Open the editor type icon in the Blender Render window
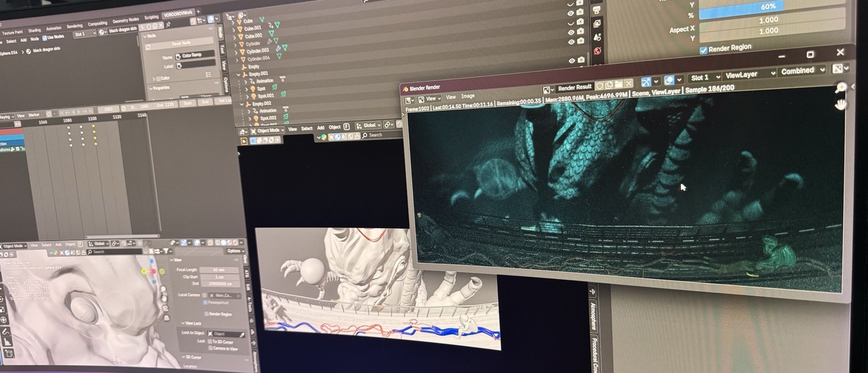Screen dimensions: 868x373 pos(410,99)
